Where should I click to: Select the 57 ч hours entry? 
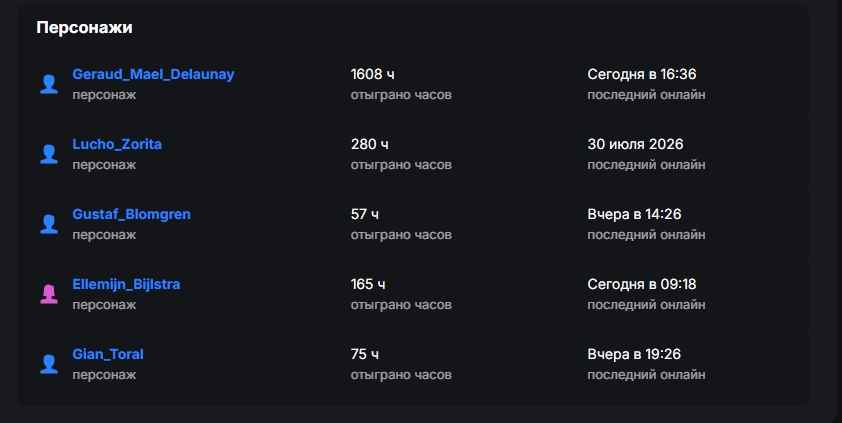click(365, 214)
